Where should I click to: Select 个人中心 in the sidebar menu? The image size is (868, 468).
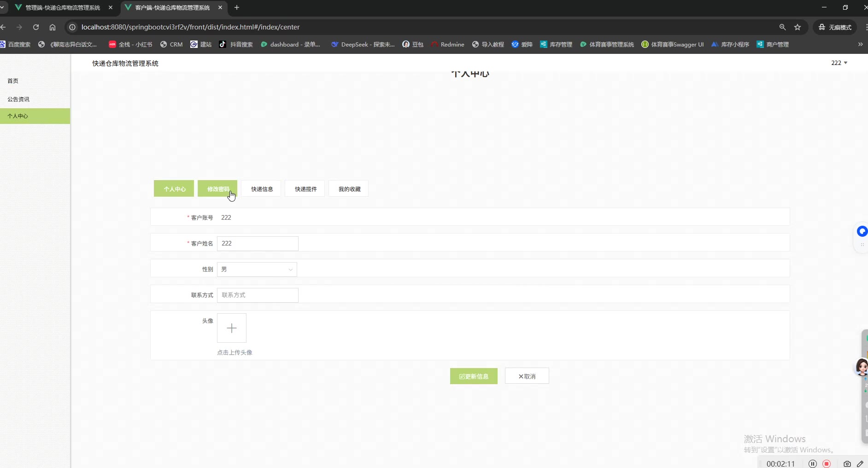tap(35, 116)
